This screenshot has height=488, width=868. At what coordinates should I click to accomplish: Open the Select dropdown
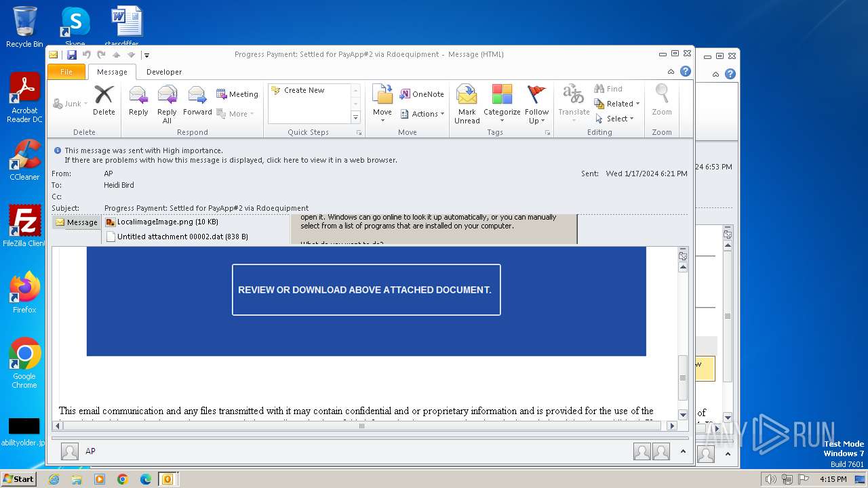click(614, 119)
